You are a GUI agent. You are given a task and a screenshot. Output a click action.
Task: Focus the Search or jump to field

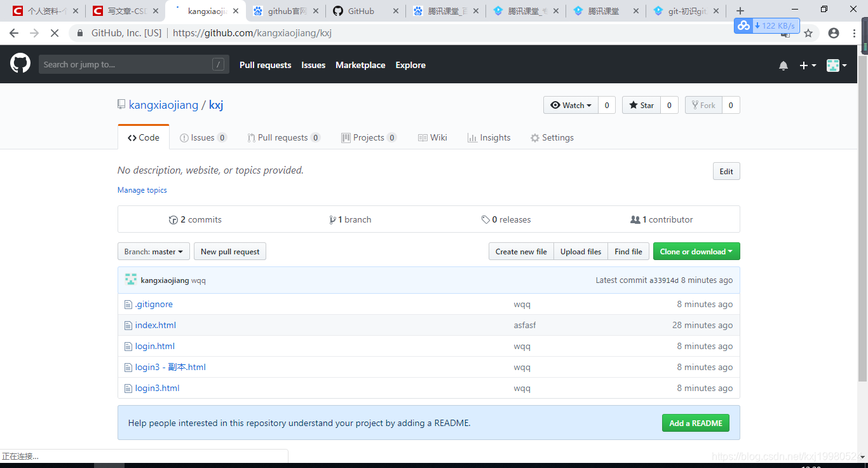[x=134, y=64]
